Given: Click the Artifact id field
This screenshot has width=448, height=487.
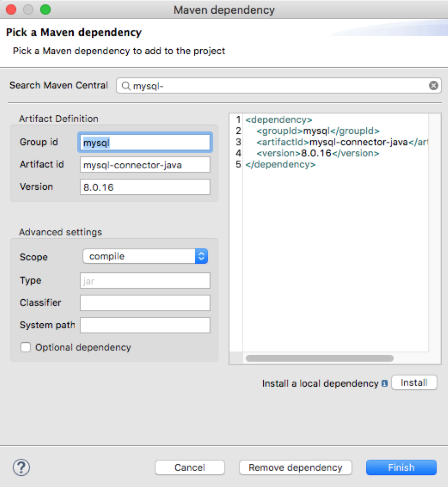Looking at the screenshot, I should click(145, 165).
